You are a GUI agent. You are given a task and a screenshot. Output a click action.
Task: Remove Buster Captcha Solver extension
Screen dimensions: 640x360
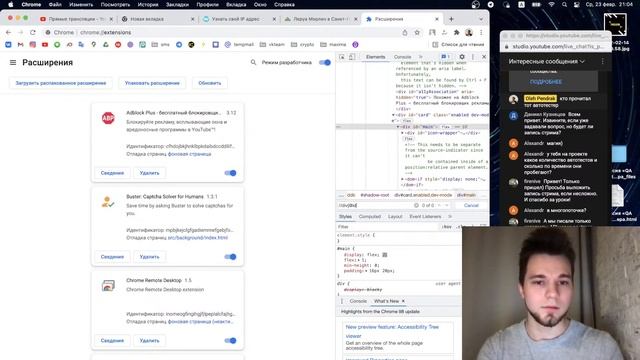(149, 257)
